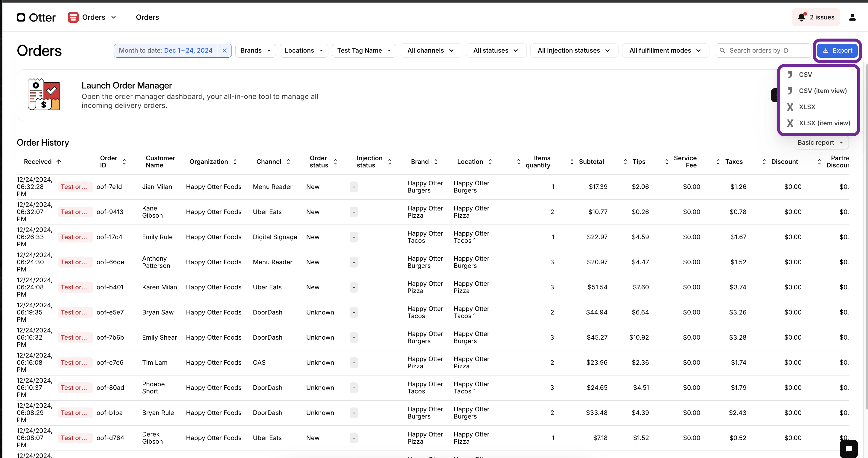
Task: Sort the Order ID column
Action: coord(124,162)
